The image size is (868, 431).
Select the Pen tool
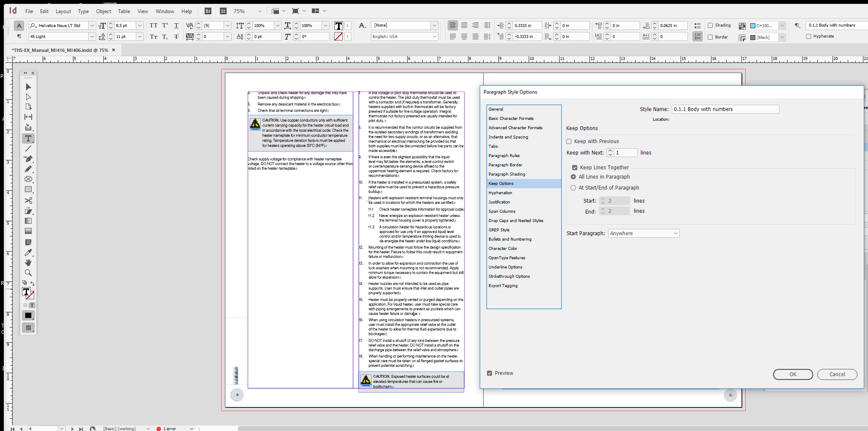point(28,159)
